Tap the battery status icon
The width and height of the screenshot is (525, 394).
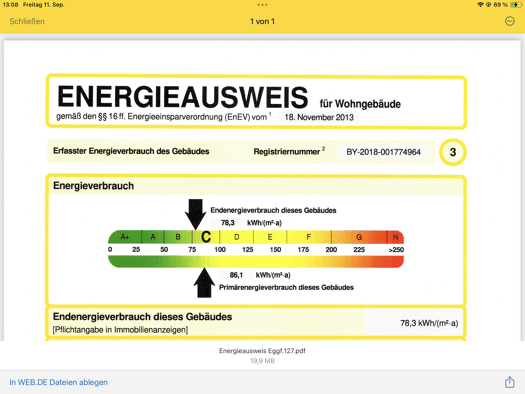click(x=516, y=5)
